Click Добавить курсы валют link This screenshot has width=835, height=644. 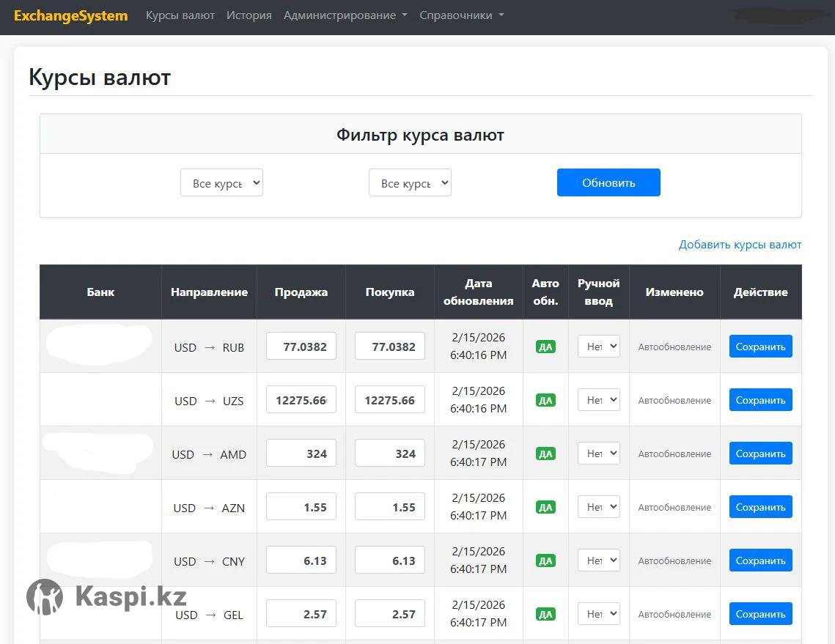pos(740,245)
